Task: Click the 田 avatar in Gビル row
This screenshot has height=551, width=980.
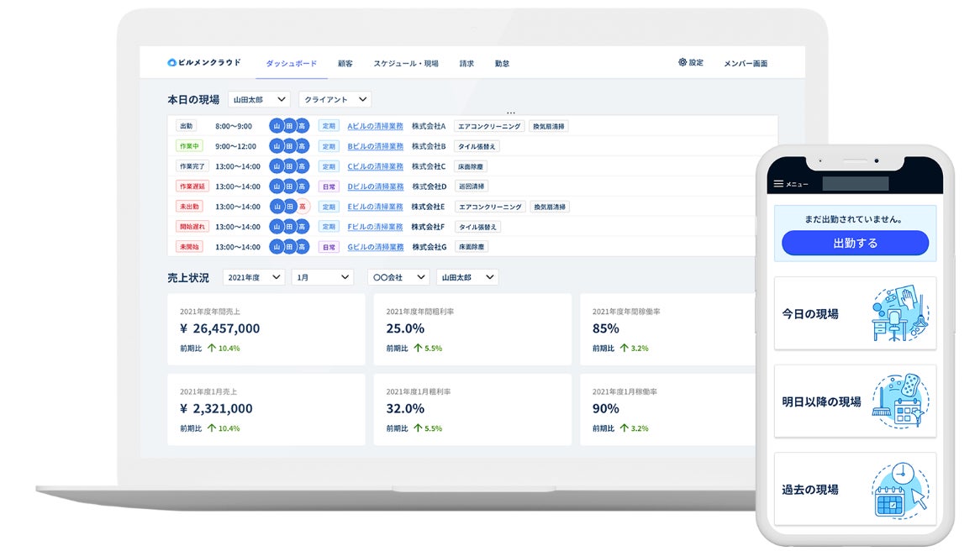Action: coord(289,247)
